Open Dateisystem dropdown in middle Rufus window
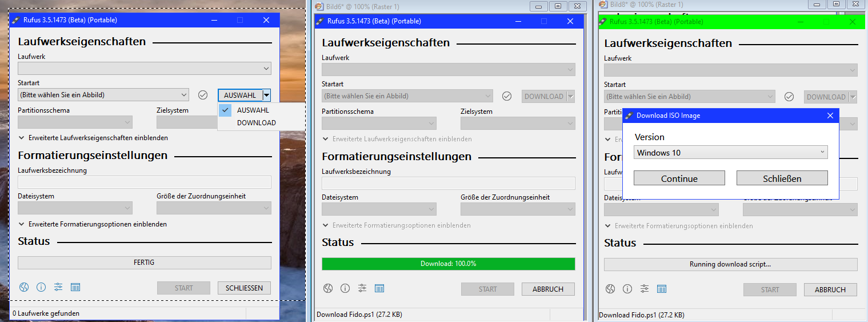The image size is (868, 322). (x=379, y=209)
